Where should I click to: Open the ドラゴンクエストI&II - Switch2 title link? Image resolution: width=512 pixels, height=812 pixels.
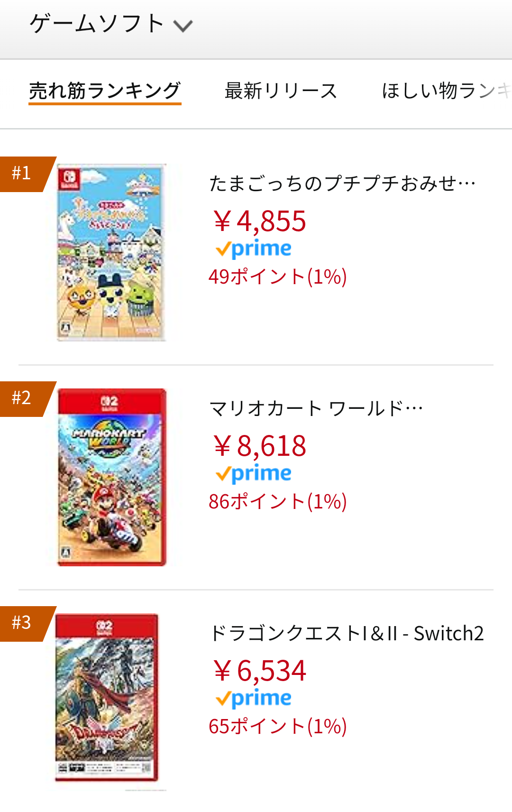(347, 633)
